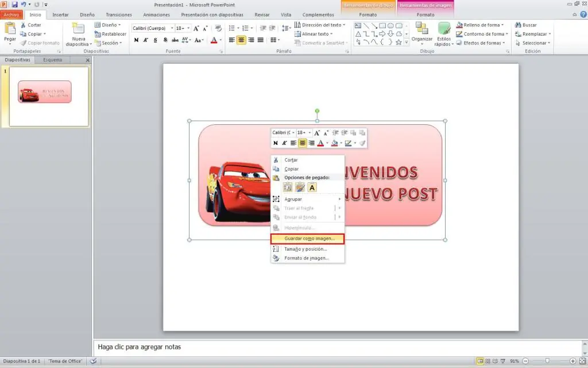The width and height of the screenshot is (588, 368).
Task: Choose Guardar como imagen from context menu
Action: (308, 239)
